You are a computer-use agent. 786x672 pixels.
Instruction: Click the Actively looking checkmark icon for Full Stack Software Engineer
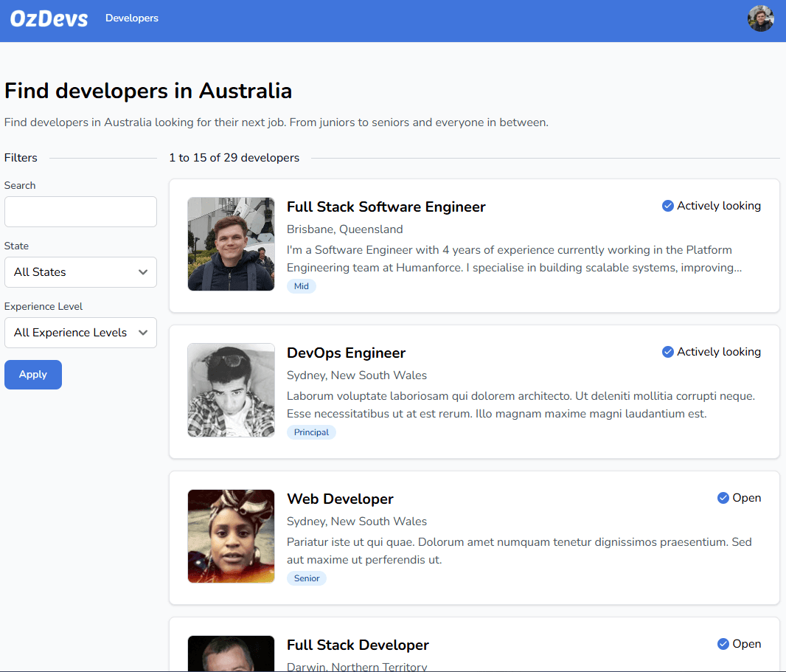[x=667, y=206]
